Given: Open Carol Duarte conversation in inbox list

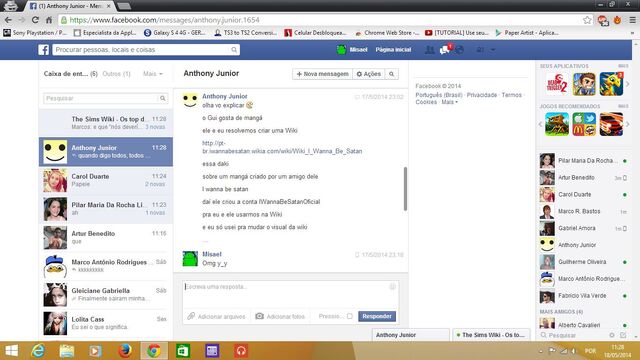Looking at the screenshot, I should (106, 180).
